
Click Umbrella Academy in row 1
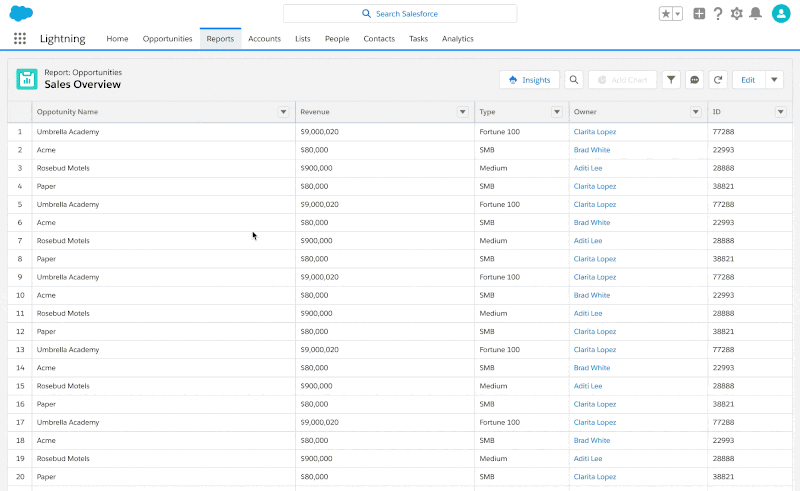tap(68, 132)
